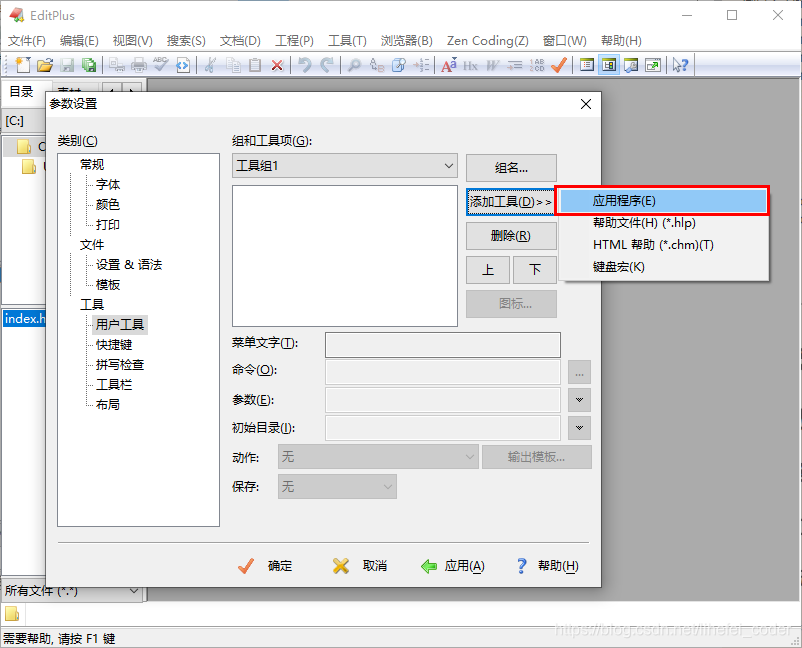The width and height of the screenshot is (802, 648).
Task: Click the 帮助(H) button in dialog
Action: pos(547,566)
